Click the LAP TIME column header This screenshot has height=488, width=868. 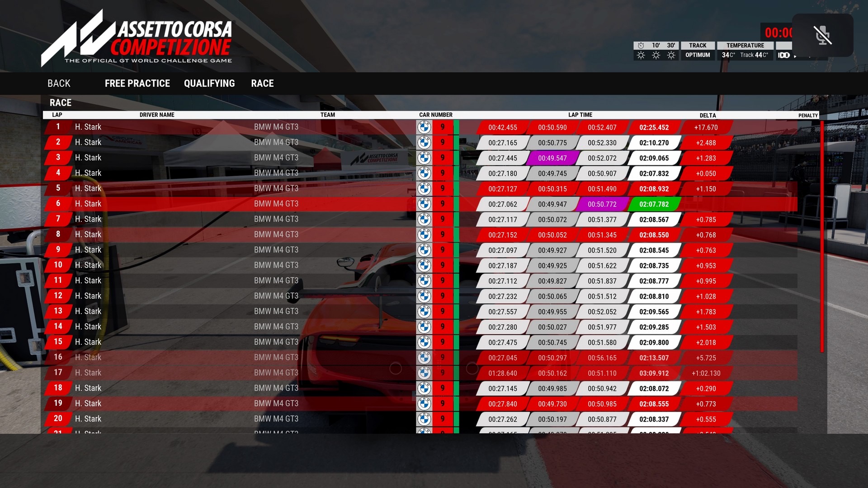pyautogui.click(x=580, y=115)
